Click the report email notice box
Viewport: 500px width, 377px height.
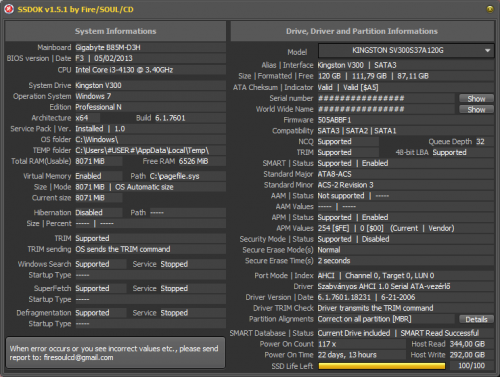pos(115,353)
